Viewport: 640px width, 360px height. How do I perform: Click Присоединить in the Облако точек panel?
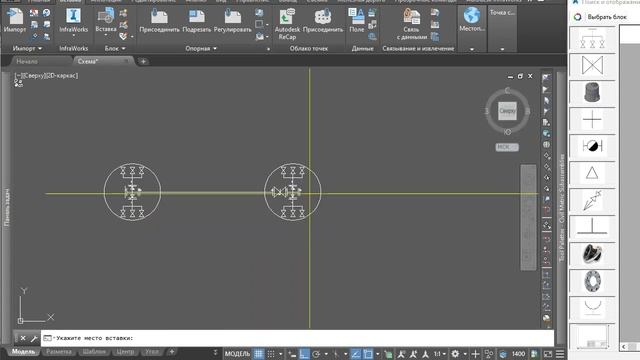coord(323,20)
